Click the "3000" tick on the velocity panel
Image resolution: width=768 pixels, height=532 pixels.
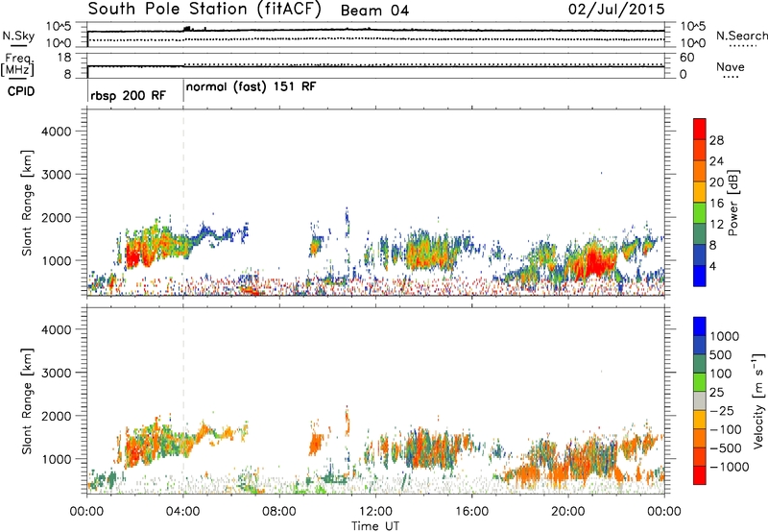point(57,373)
